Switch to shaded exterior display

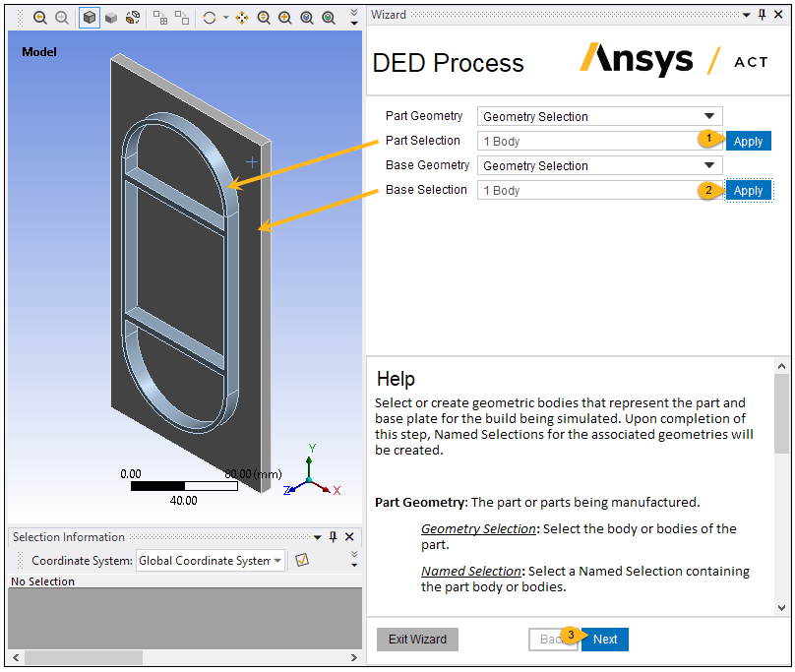pyautogui.click(x=111, y=19)
